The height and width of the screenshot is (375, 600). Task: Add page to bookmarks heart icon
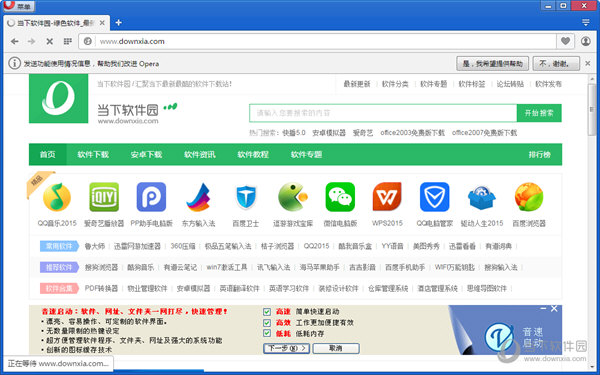pos(565,41)
